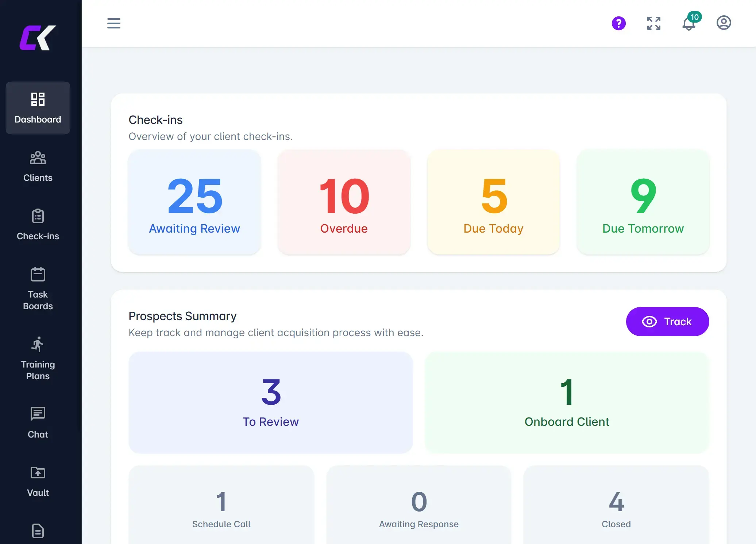
Task: Open the user profile icon
Action: 724,23
